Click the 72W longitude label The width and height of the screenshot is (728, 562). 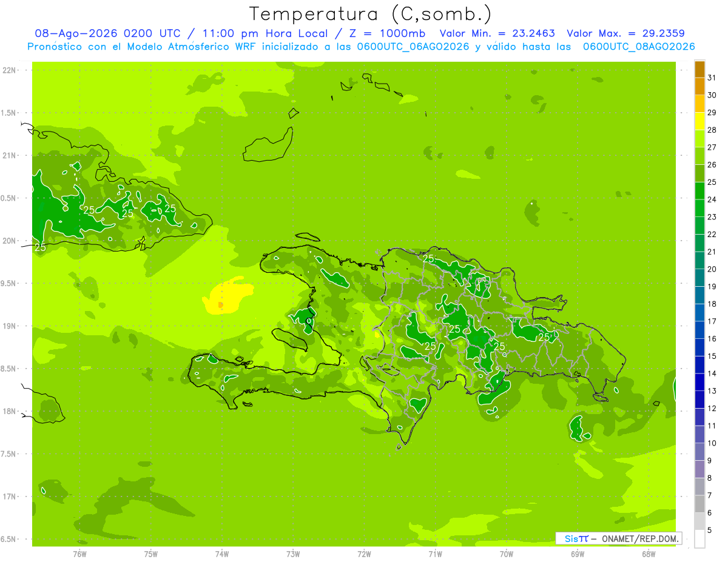[364, 554]
